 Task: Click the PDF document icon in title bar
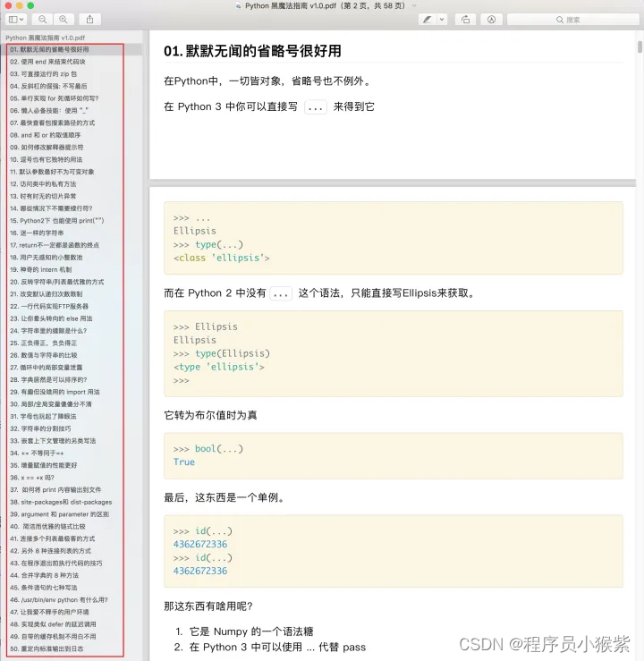click(x=239, y=6)
